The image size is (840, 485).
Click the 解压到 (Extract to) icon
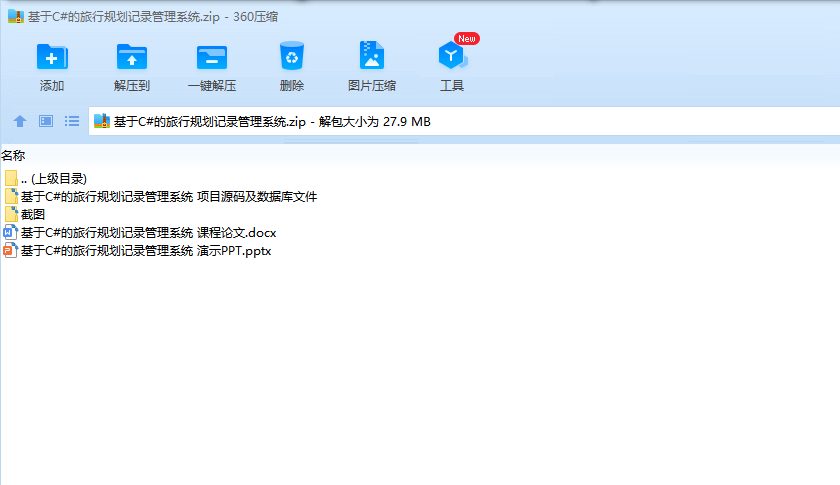[x=132, y=57]
